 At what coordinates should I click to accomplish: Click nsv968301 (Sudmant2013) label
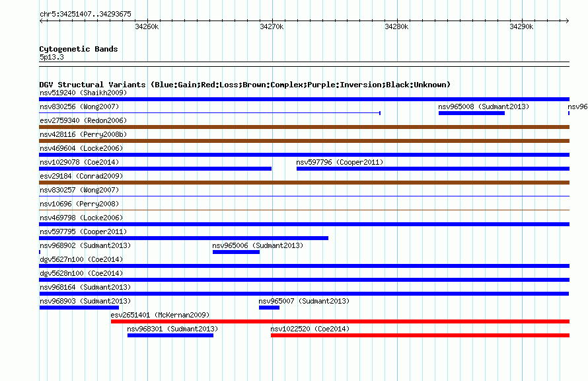[172, 329]
